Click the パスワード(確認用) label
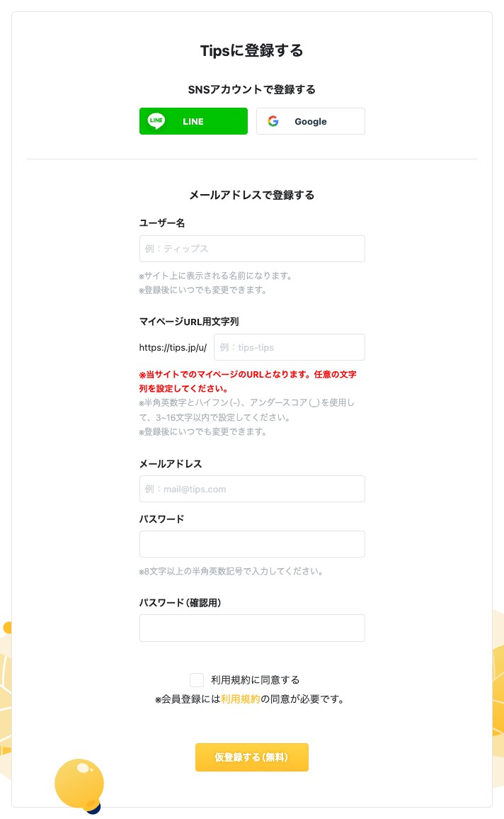The image size is (504, 819). click(x=180, y=603)
